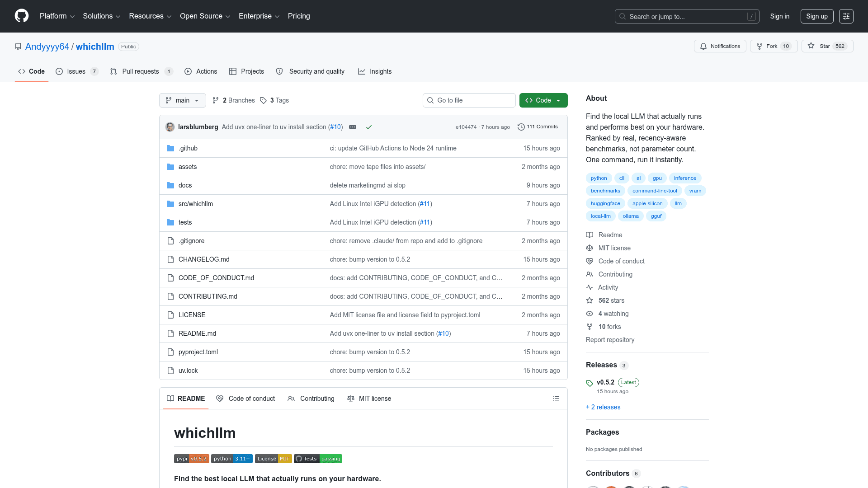Viewport: 868px width, 488px height.
Task: Select the Code of conduct README tab
Action: point(245,399)
